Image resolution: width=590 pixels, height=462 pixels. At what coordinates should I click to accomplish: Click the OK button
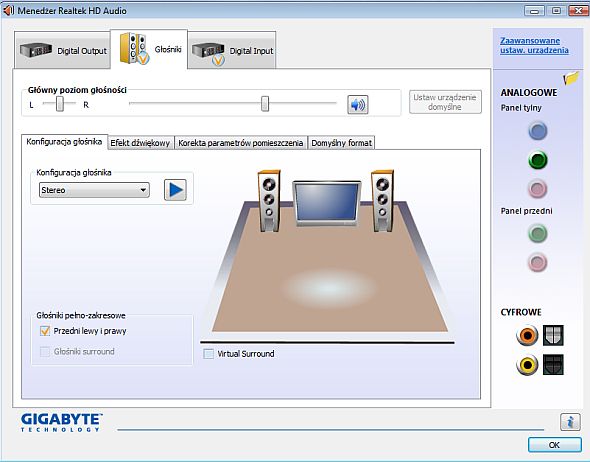[x=555, y=445]
